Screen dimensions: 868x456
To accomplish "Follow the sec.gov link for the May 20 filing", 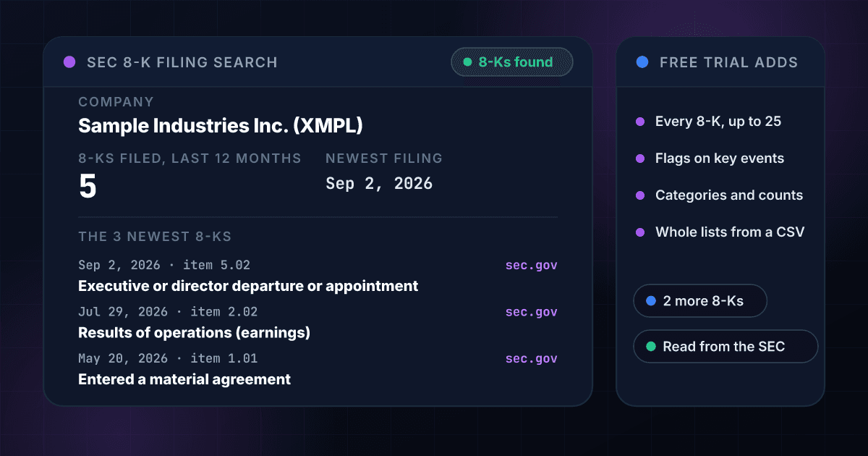I will click(x=532, y=358).
